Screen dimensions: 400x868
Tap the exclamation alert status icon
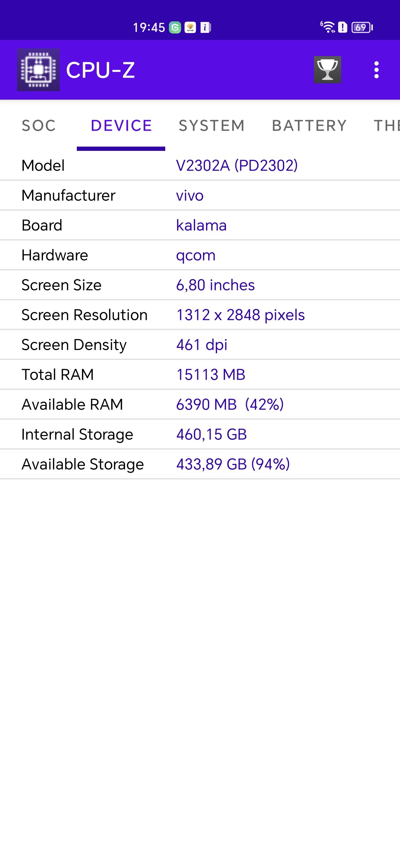[x=343, y=27]
